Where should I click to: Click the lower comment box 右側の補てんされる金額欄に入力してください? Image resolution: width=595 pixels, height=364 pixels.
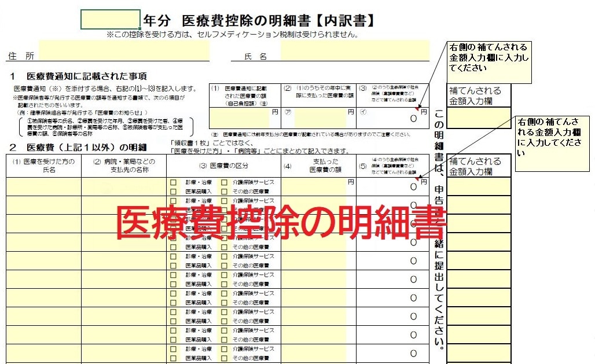point(553,144)
